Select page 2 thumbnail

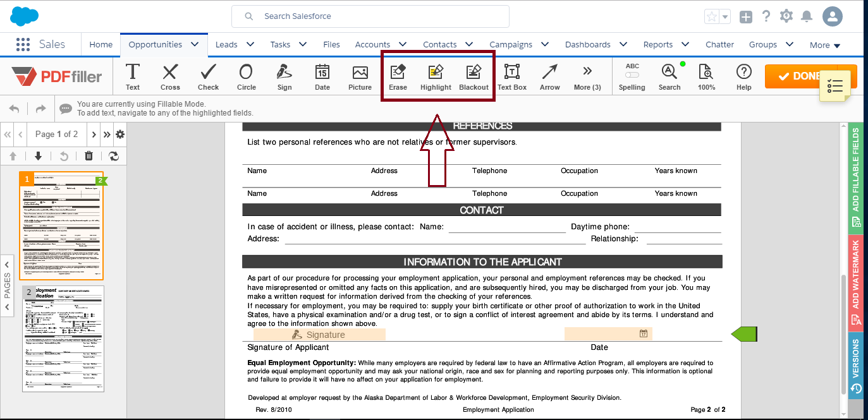(x=63, y=339)
